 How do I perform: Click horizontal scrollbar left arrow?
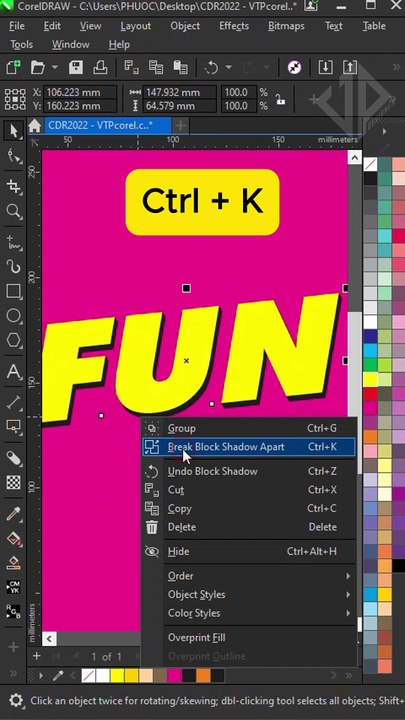49,639
